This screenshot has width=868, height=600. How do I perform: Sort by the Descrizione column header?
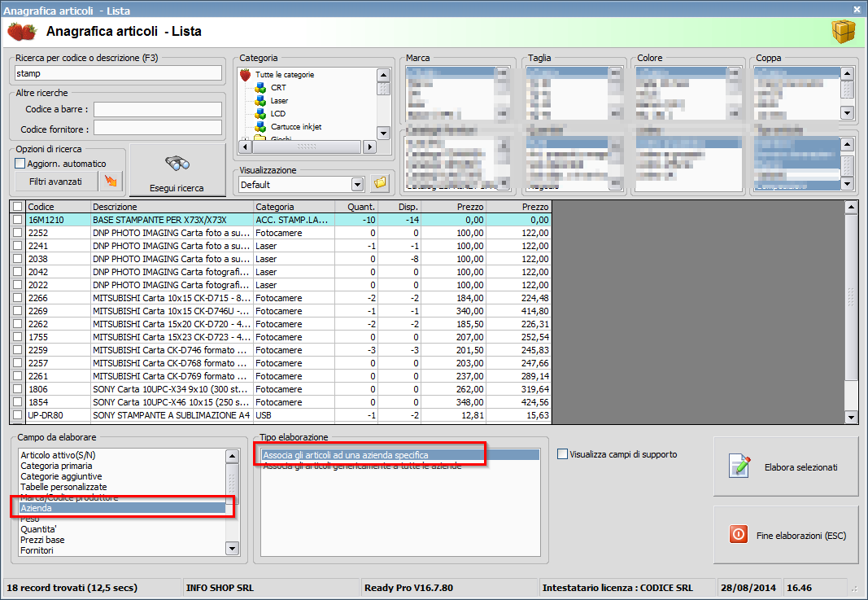[x=172, y=207]
